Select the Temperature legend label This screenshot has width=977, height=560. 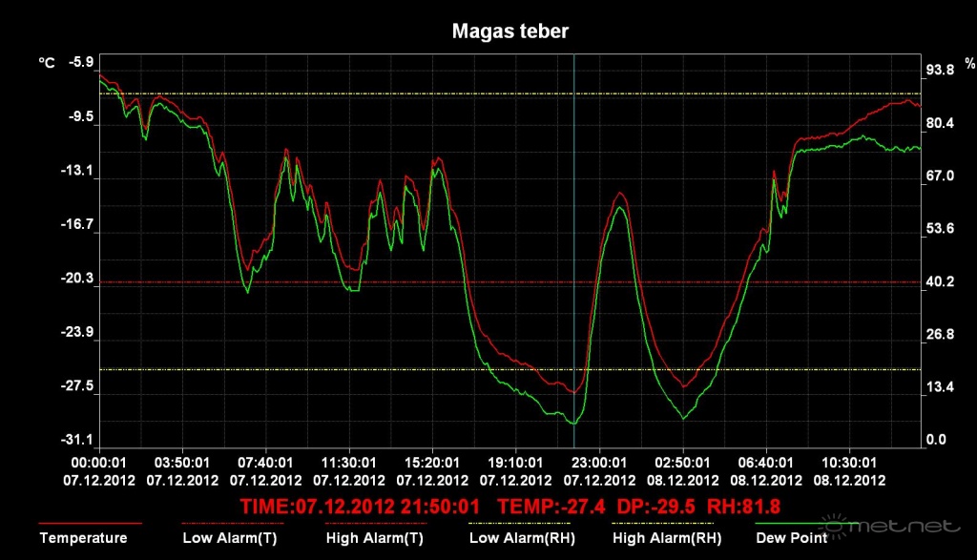click(x=83, y=538)
